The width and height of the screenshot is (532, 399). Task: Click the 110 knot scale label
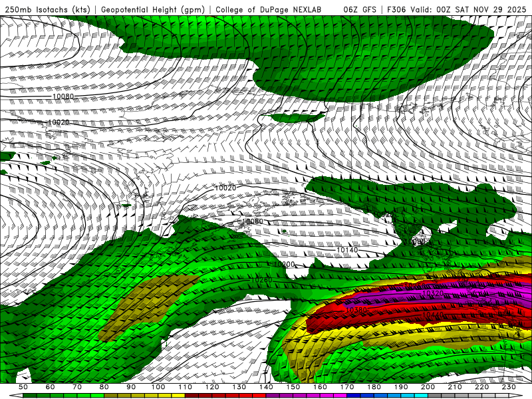tap(185, 387)
